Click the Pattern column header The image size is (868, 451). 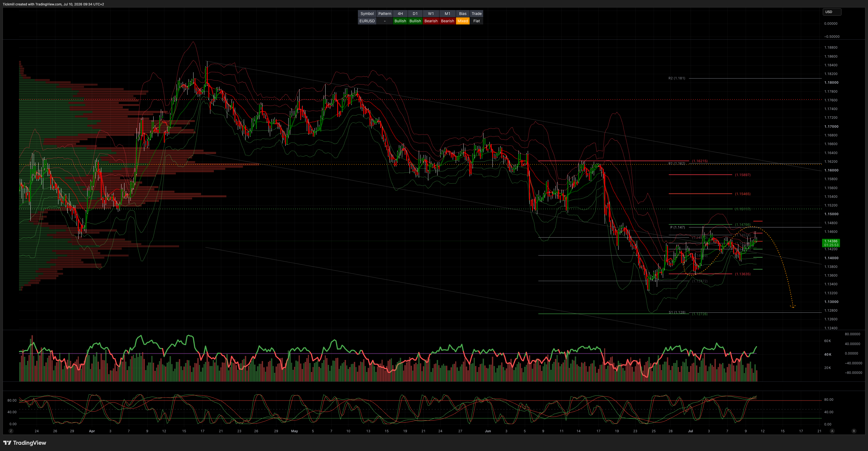[385, 14]
